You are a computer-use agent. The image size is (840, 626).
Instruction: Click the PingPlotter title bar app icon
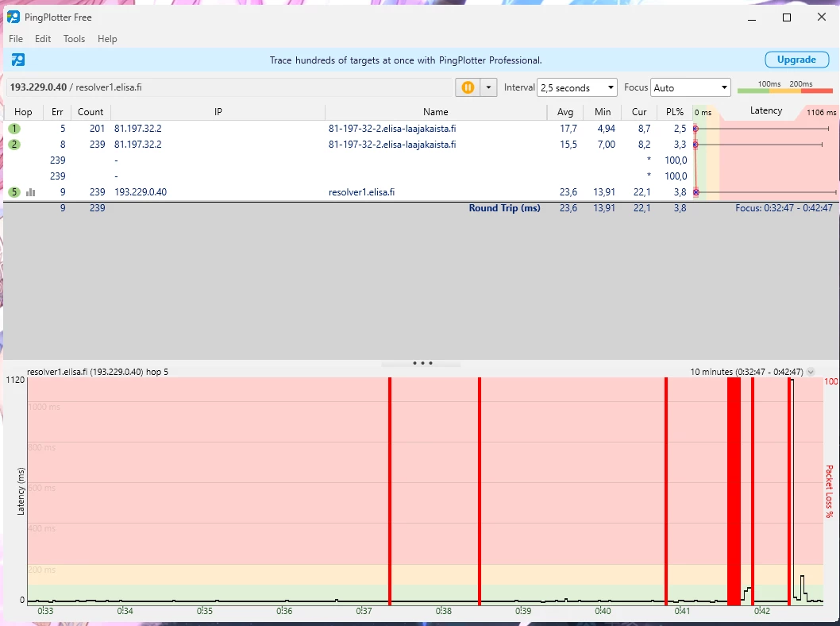[x=13, y=17]
